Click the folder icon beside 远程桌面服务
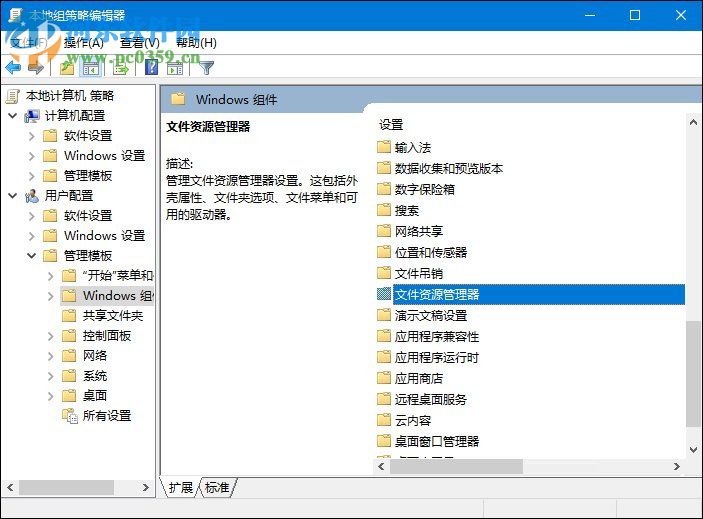 tap(384, 399)
